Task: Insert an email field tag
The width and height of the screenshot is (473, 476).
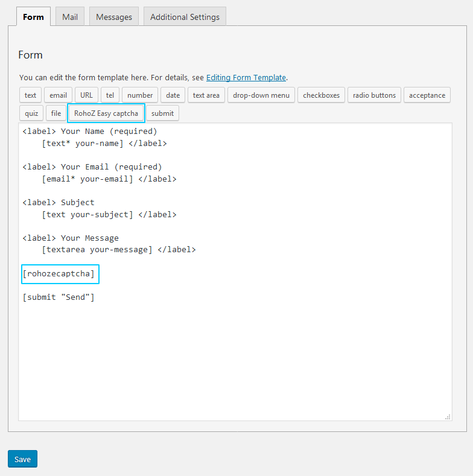Action: (x=58, y=95)
